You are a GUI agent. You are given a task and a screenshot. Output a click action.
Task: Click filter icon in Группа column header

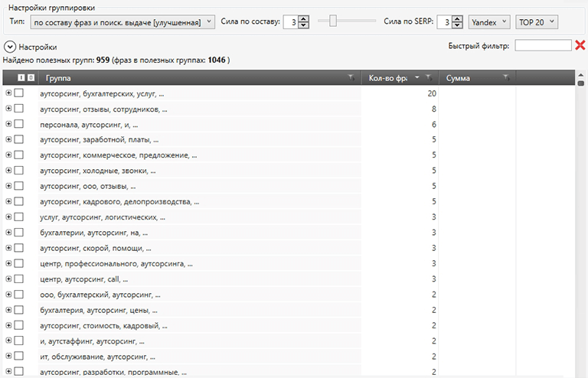(x=351, y=78)
